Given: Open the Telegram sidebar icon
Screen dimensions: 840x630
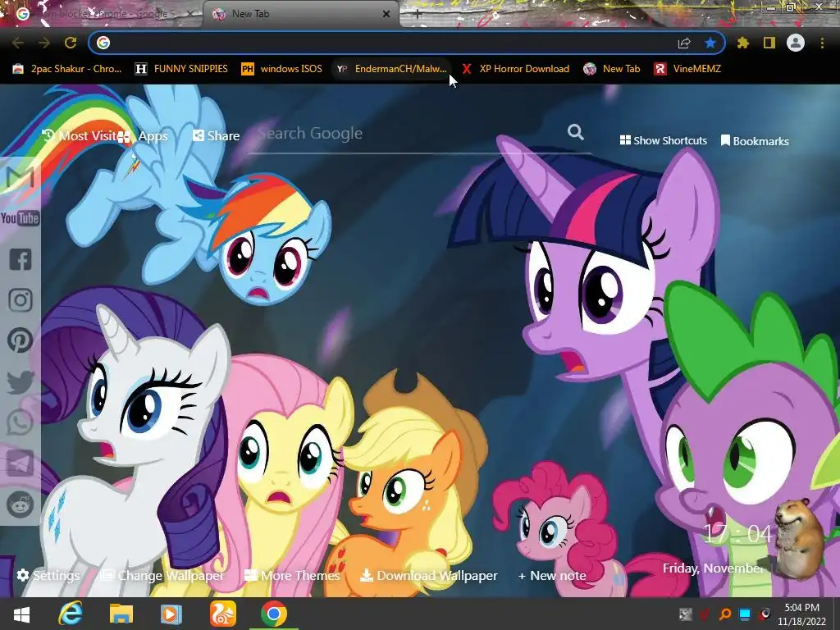Looking at the screenshot, I should tap(21, 463).
